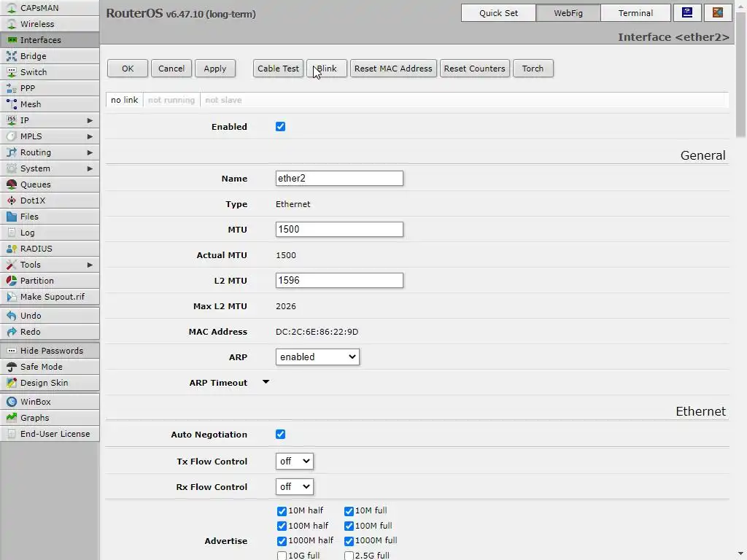Click the Switch icon in sidebar
747x560 pixels.
12,72
